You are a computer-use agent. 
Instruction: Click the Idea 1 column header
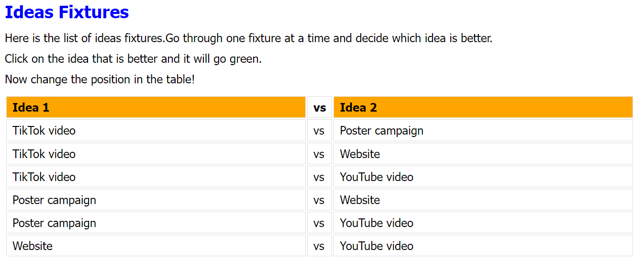tap(31, 107)
